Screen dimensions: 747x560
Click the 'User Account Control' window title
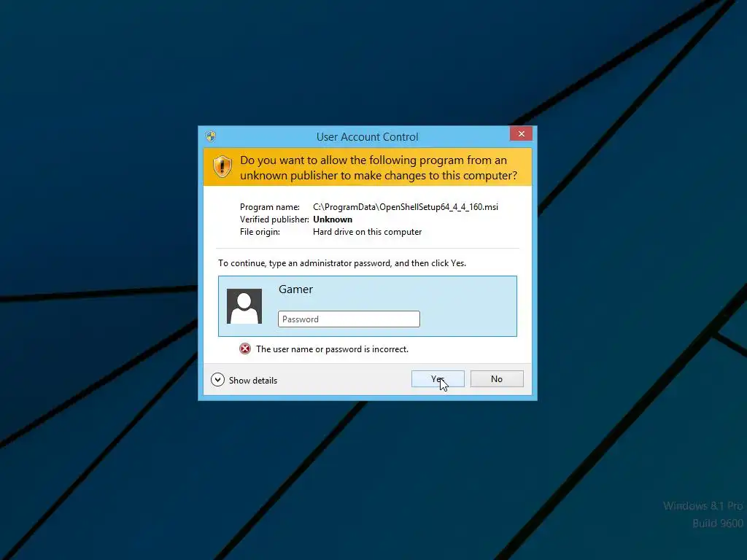[x=368, y=136]
